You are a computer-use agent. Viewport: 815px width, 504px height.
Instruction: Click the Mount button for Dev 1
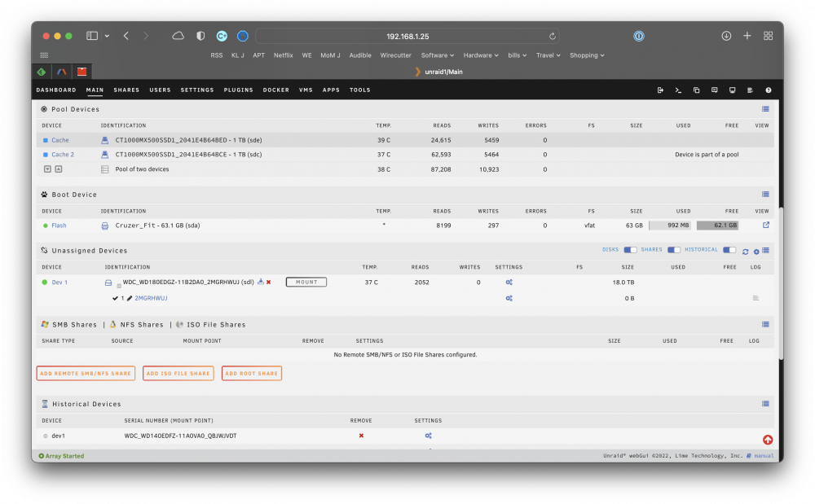click(x=306, y=283)
